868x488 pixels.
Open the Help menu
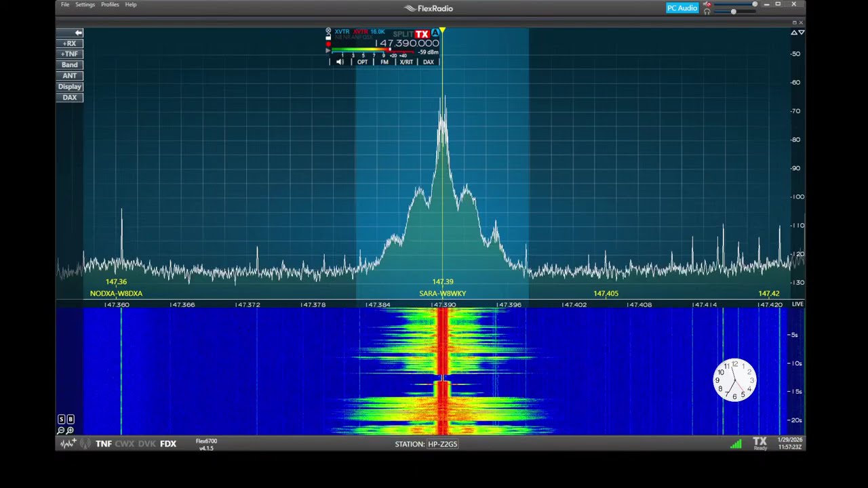tap(131, 5)
